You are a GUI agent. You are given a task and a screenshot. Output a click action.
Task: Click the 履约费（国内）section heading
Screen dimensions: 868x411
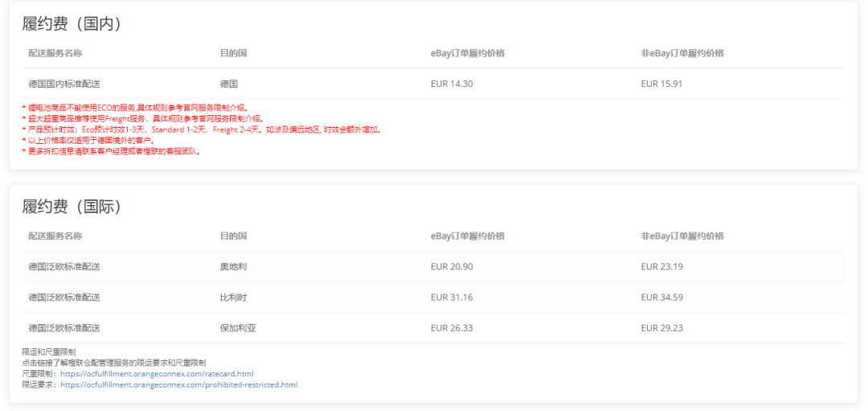click(x=72, y=24)
